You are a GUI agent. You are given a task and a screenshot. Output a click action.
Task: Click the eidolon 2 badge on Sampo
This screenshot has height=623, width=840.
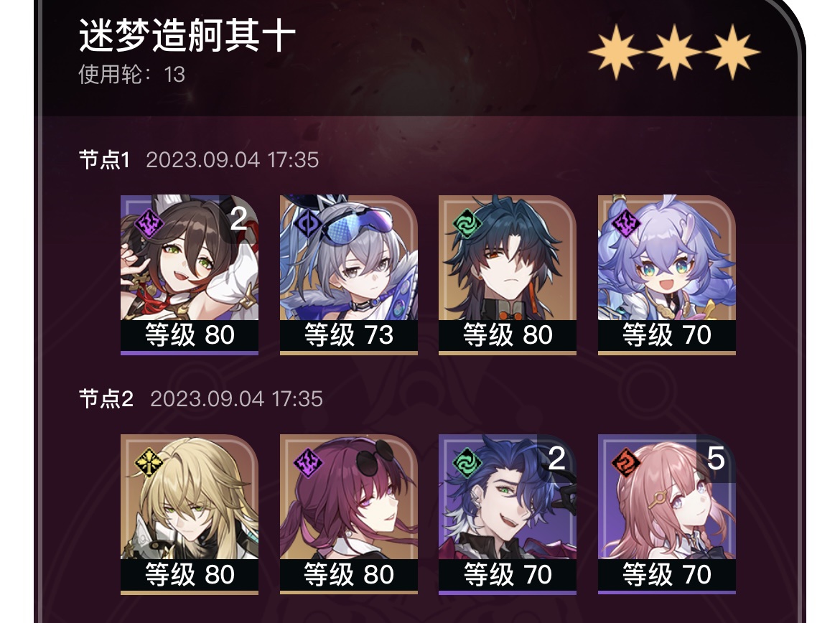[x=557, y=459]
